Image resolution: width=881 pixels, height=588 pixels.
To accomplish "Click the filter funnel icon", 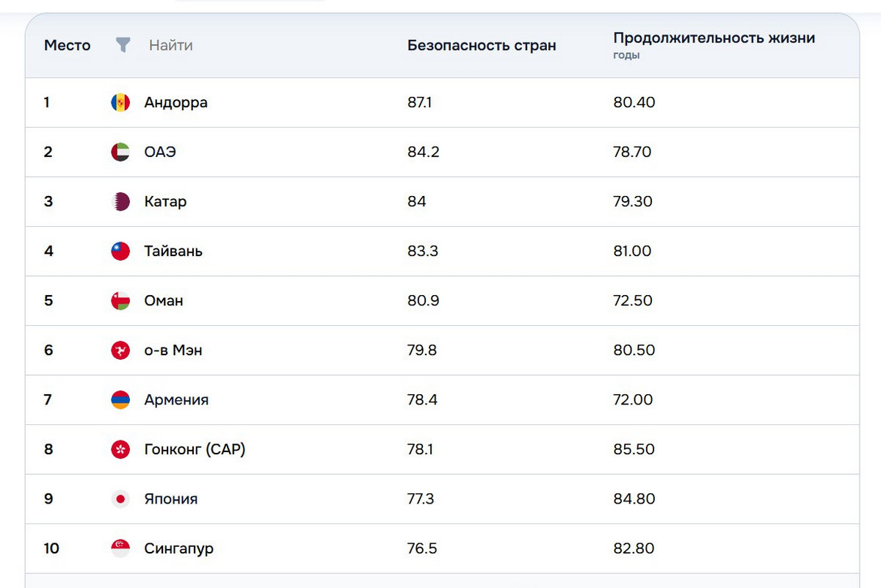I will (x=123, y=45).
